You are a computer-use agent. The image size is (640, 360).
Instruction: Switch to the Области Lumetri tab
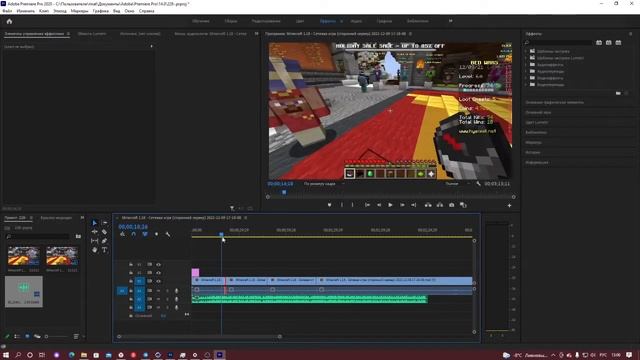coord(92,34)
